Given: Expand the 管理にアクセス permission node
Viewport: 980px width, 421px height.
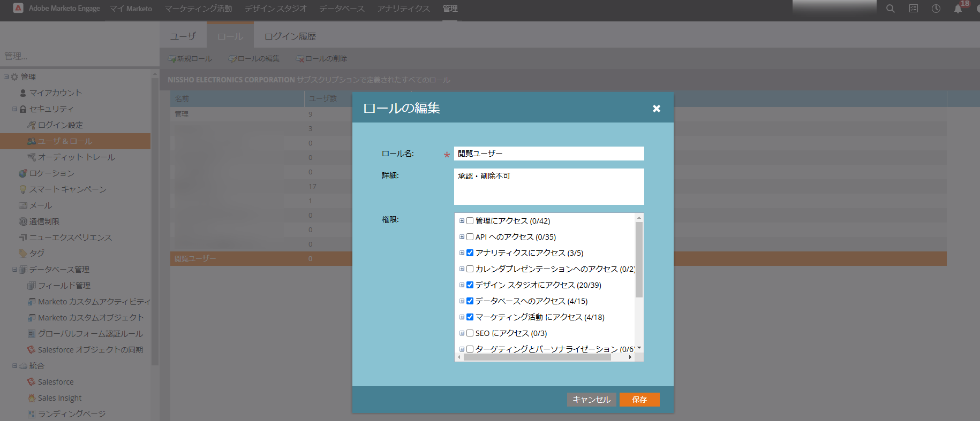Looking at the screenshot, I should pos(462,221).
